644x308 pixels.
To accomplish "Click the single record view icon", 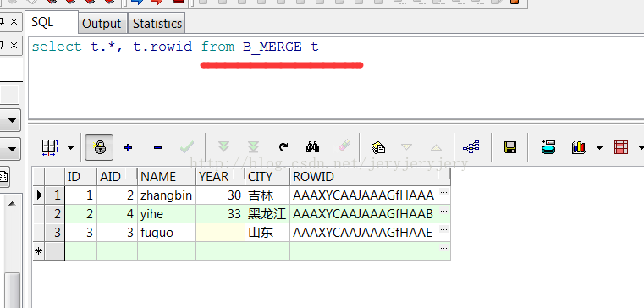I will click(548, 146).
